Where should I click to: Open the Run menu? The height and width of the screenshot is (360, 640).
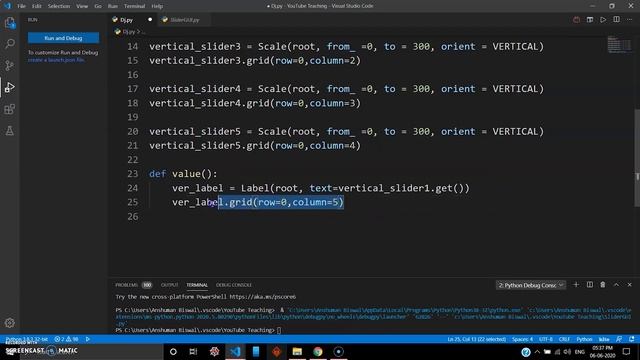click(113, 6)
